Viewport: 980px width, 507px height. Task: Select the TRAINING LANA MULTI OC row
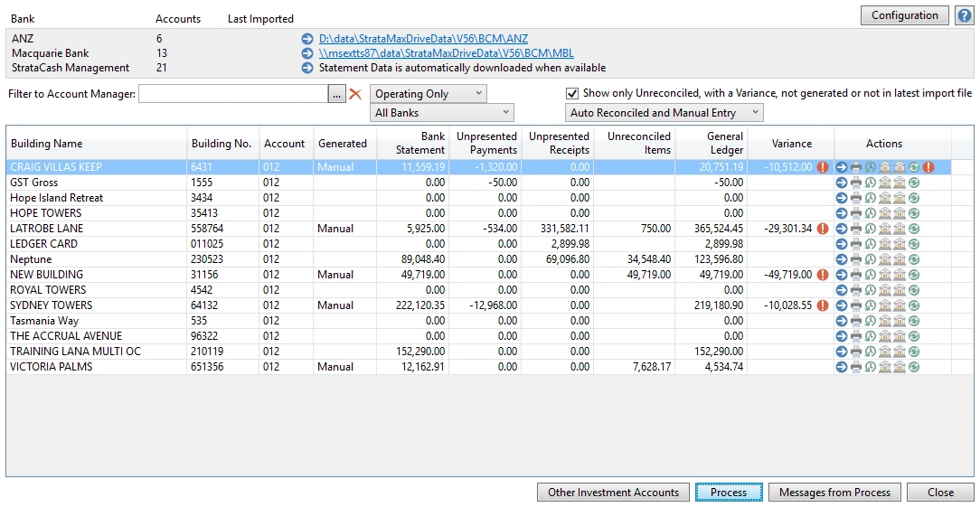(x=478, y=352)
